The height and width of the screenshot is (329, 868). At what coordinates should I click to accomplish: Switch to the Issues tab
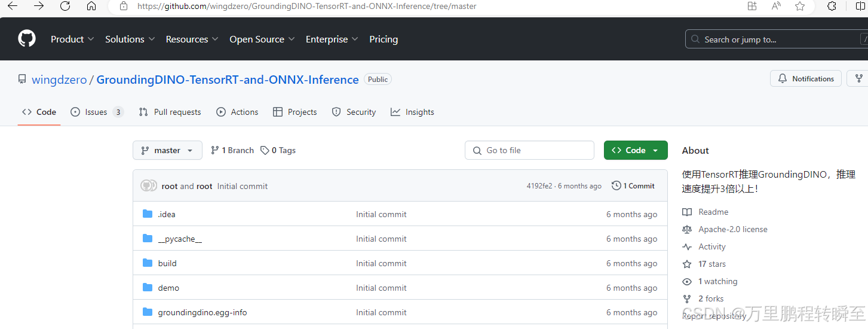[x=97, y=112]
